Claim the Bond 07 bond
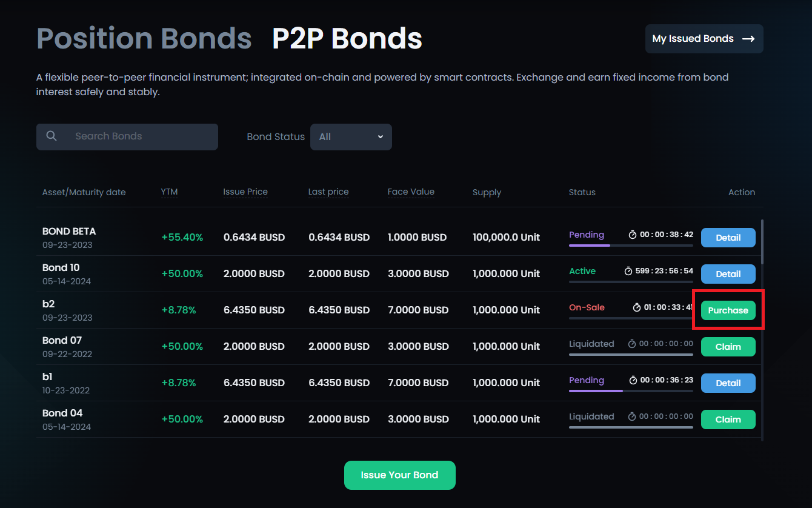The image size is (812, 508). (x=728, y=347)
